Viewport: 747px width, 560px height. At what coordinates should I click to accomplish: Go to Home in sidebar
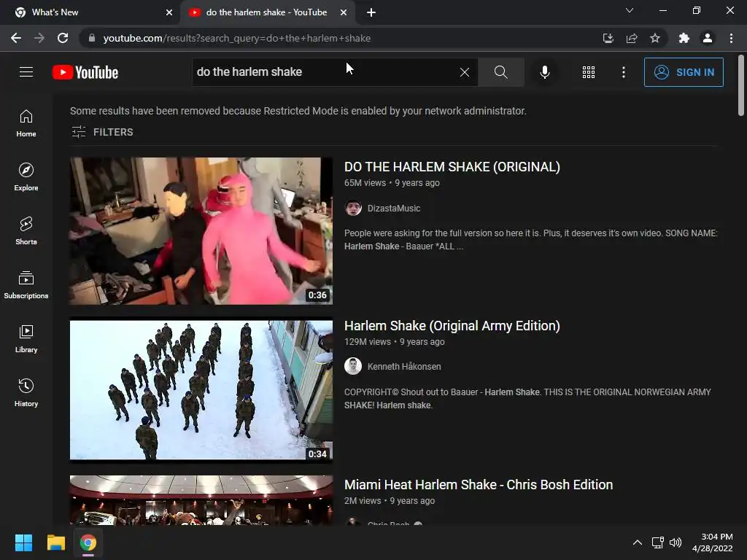[x=26, y=122]
